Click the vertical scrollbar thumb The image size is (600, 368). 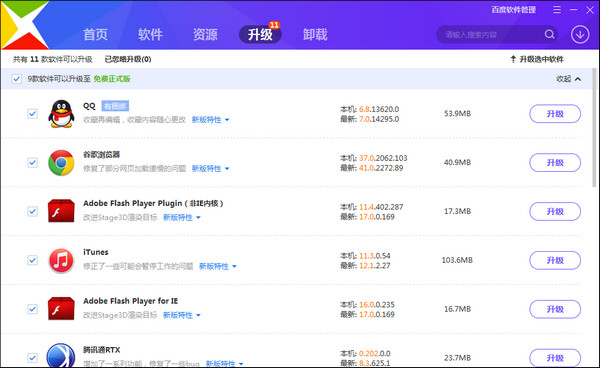coord(594,128)
